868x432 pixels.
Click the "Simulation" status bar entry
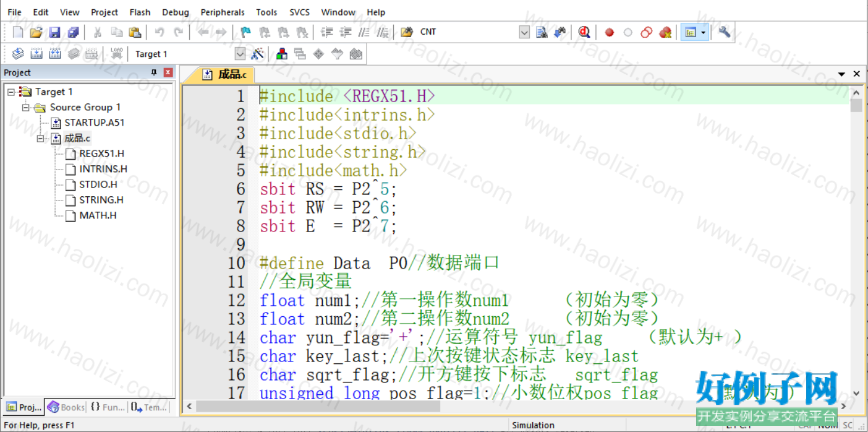(x=533, y=425)
